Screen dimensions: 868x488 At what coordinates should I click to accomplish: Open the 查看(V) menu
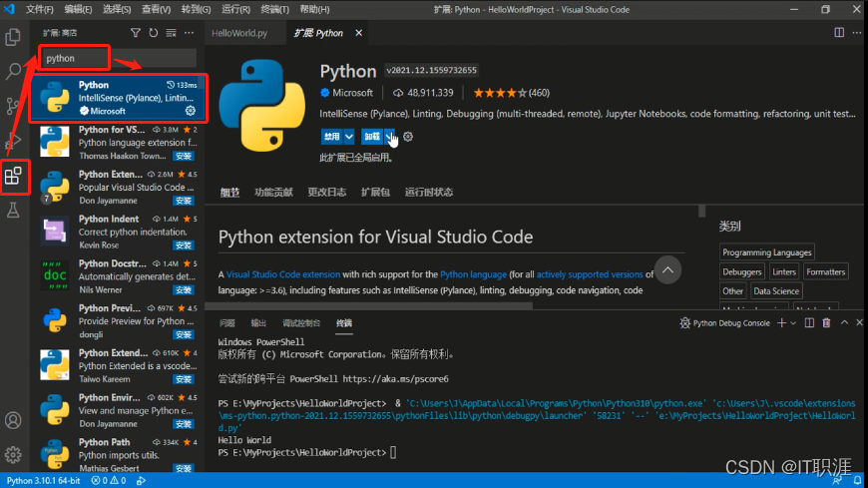click(156, 9)
